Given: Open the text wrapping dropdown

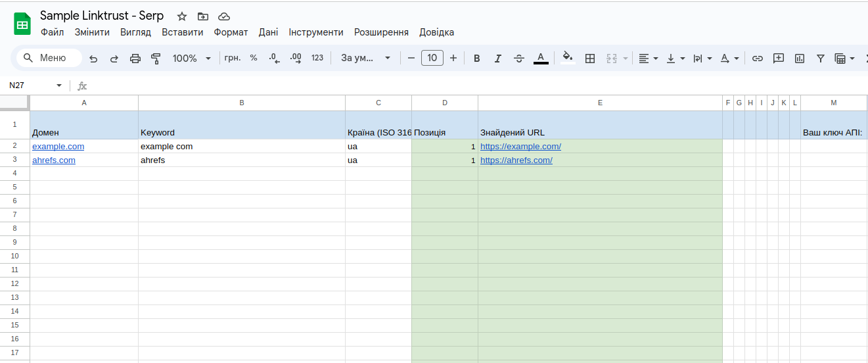Looking at the screenshot, I should [702, 59].
